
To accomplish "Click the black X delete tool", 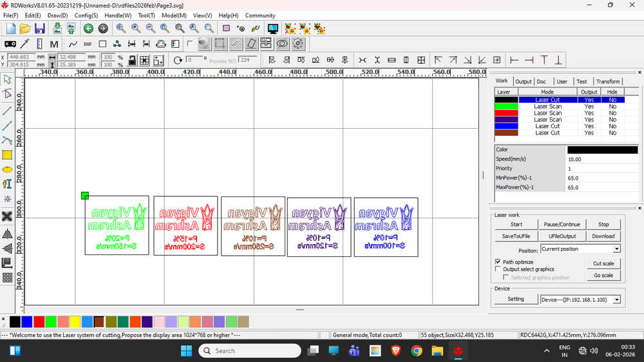I will [7, 216].
